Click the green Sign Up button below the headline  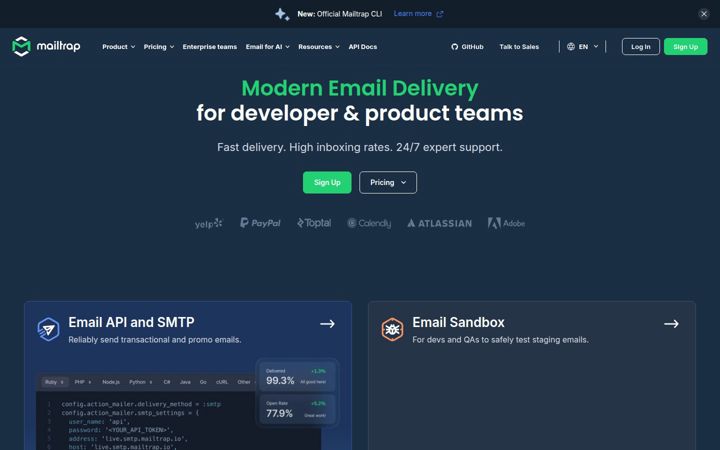tap(327, 182)
